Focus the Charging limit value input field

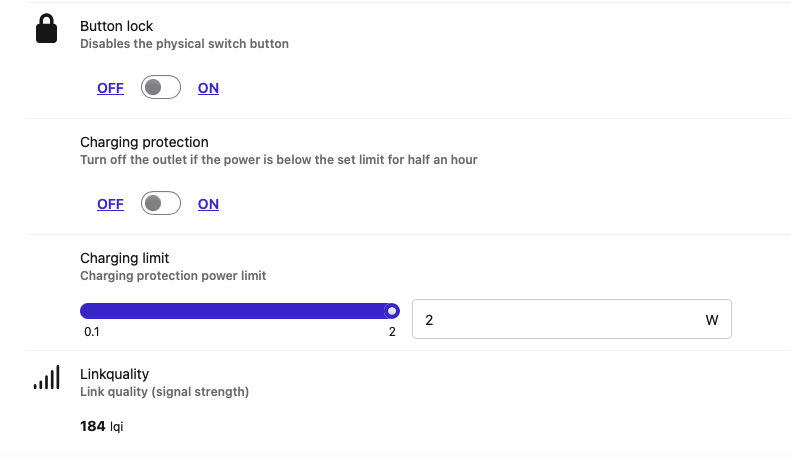pyautogui.click(x=550, y=320)
